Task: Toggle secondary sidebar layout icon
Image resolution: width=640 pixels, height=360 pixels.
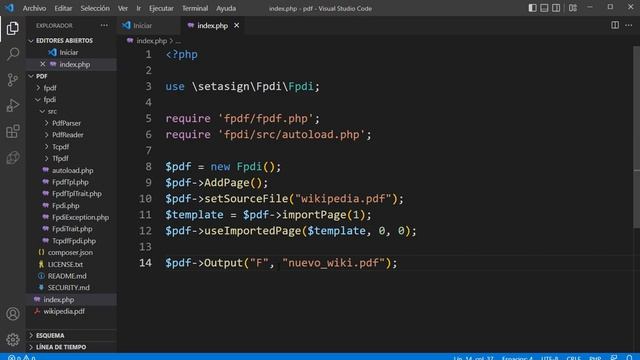Action: (556, 8)
